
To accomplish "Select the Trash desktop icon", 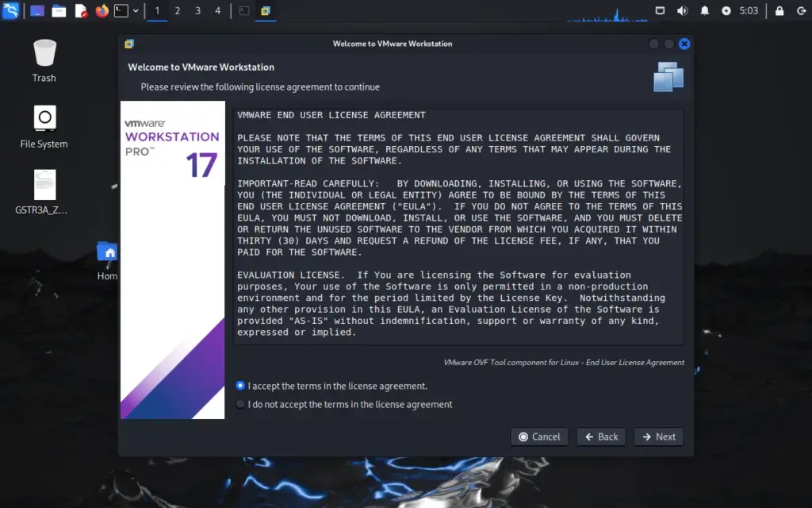I will [x=44, y=60].
